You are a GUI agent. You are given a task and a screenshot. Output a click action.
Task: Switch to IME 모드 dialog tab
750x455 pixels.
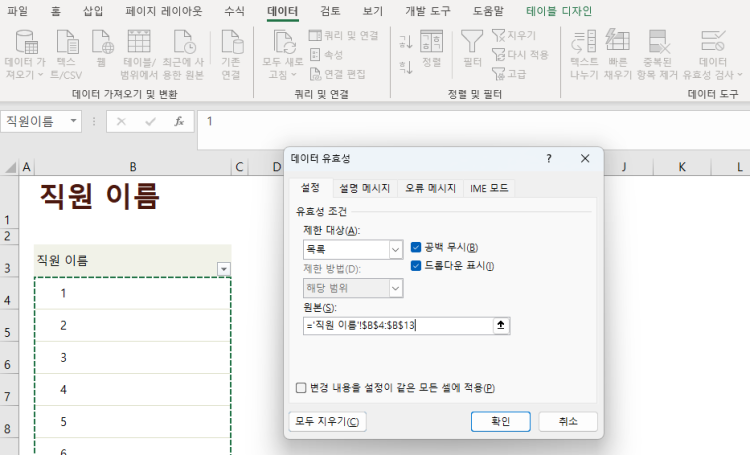[x=489, y=189]
